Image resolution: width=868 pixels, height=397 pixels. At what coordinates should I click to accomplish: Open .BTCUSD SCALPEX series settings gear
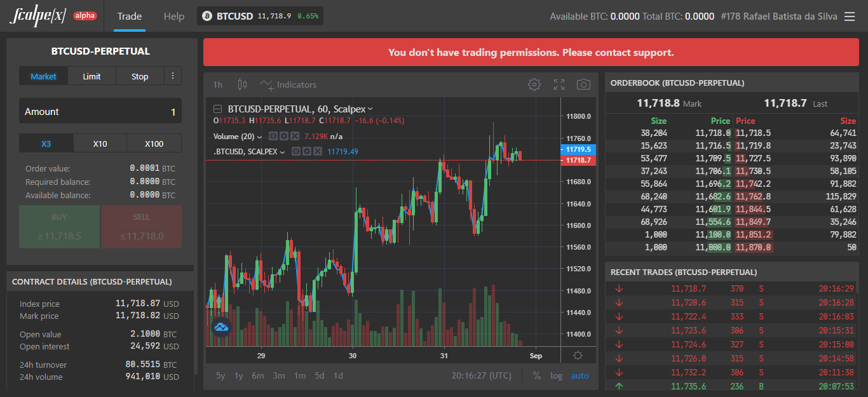[x=307, y=151]
